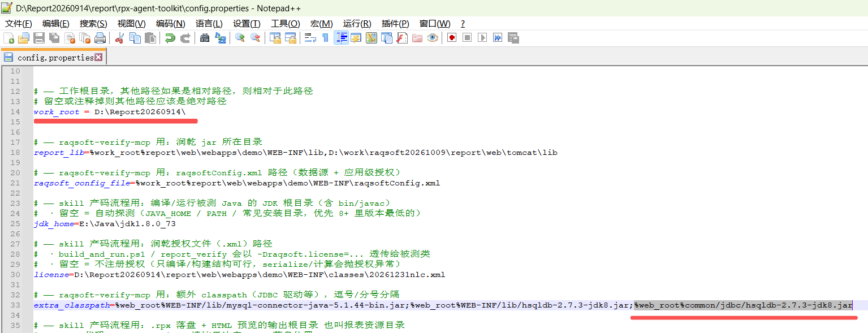
Task: Toggle word wrap in the toolbar
Action: pyautogui.click(x=310, y=38)
